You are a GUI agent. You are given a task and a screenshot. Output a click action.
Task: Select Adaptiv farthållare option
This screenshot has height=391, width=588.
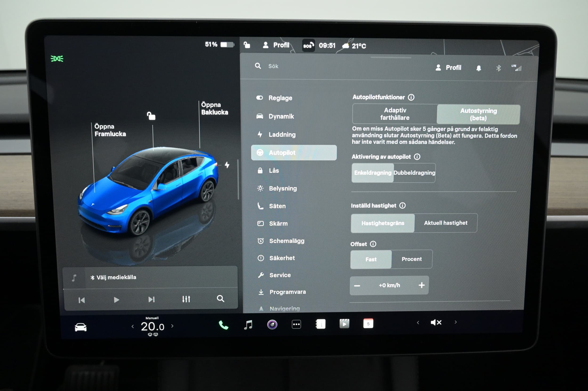tap(395, 114)
